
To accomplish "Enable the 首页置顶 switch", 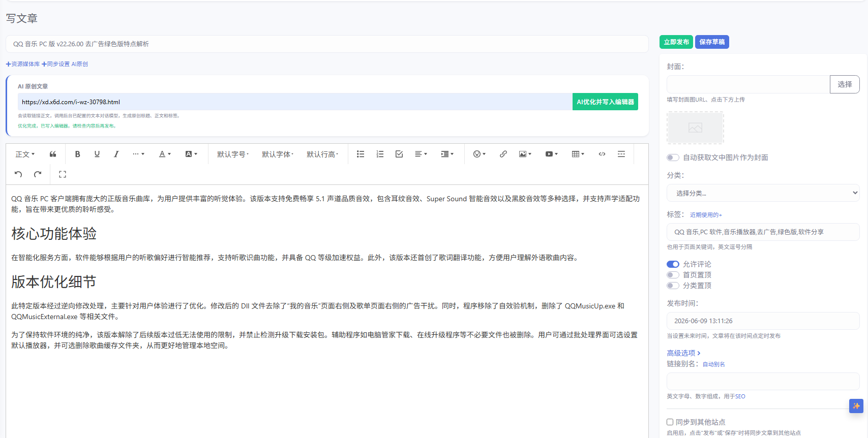I will [673, 275].
